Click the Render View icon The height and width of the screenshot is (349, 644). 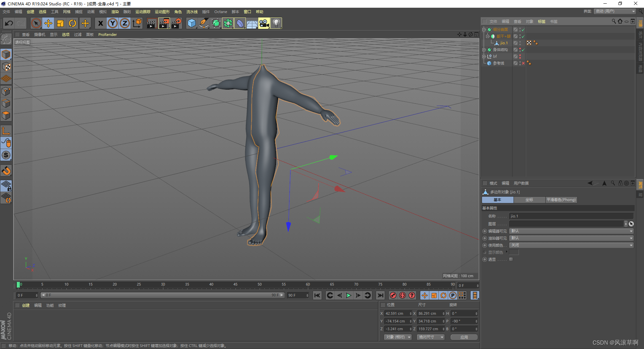pyautogui.click(x=152, y=23)
